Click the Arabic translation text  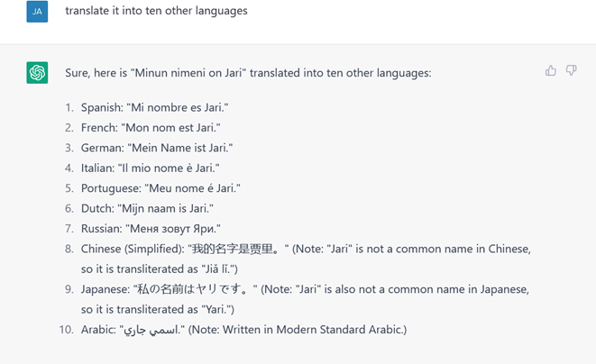[152, 330]
